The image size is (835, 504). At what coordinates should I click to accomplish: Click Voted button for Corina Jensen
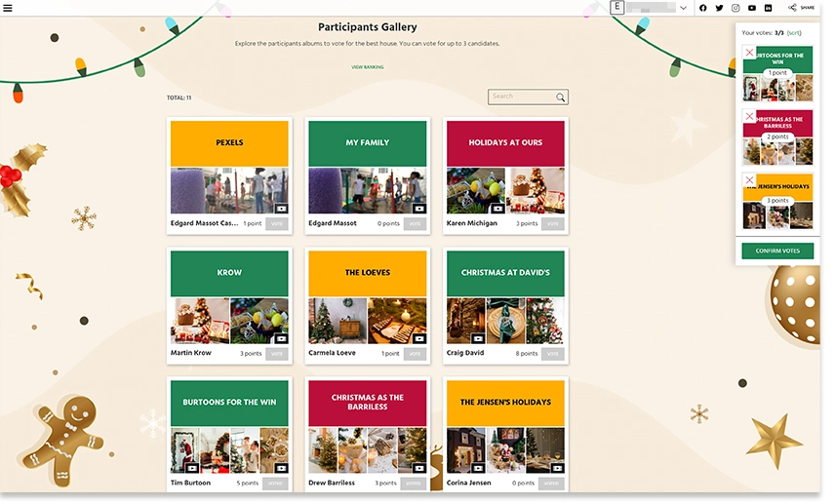(551, 484)
